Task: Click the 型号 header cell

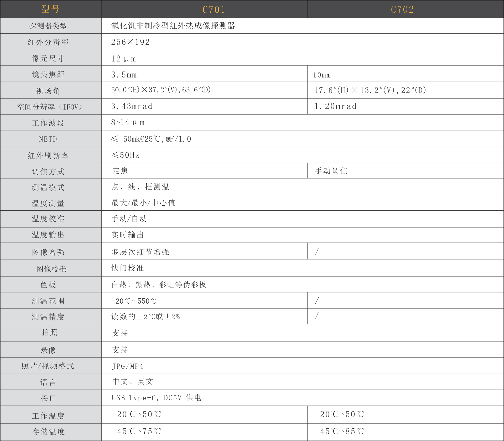Action: (51, 9)
